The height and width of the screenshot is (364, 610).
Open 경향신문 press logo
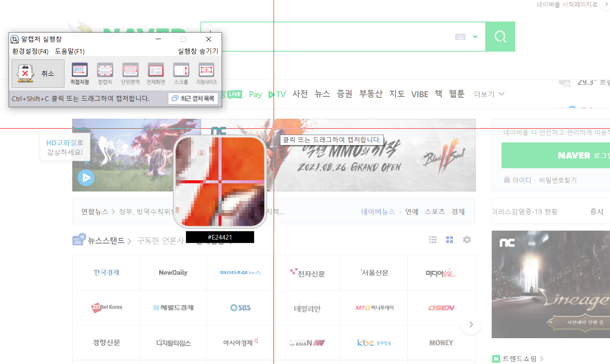pos(106,343)
